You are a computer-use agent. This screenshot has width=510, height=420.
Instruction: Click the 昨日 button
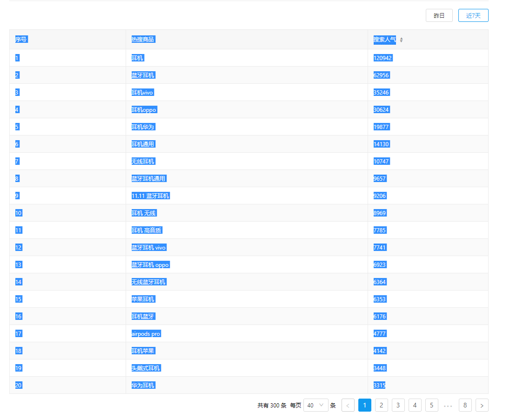(439, 15)
